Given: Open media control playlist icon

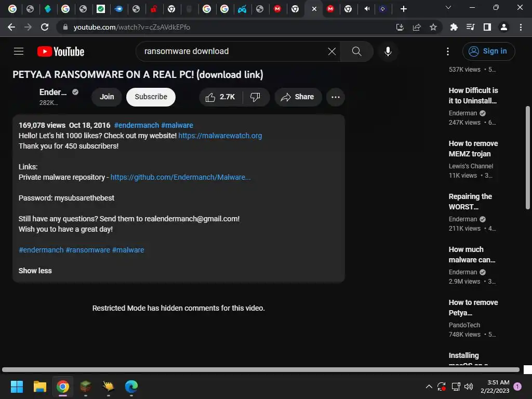Looking at the screenshot, I should (470, 27).
